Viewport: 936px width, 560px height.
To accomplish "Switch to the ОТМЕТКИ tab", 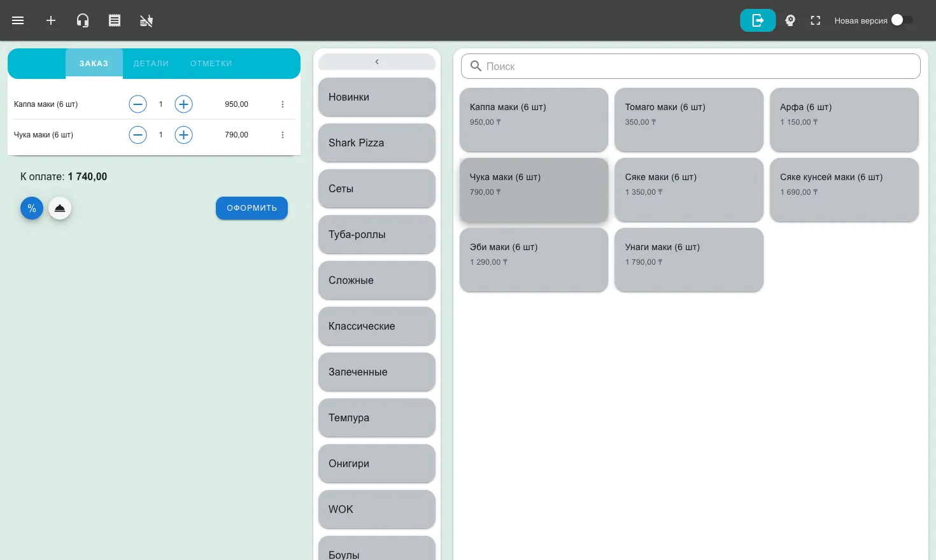I will pos(211,64).
